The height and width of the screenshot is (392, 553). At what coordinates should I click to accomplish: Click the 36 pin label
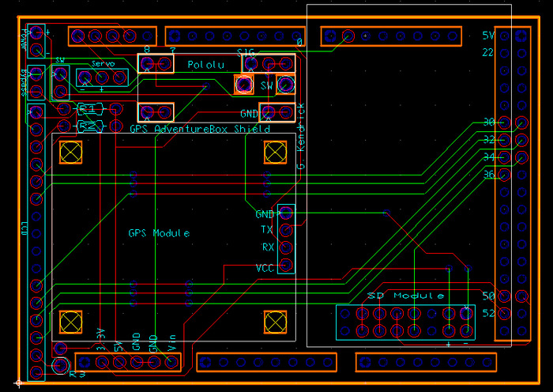coord(489,174)
